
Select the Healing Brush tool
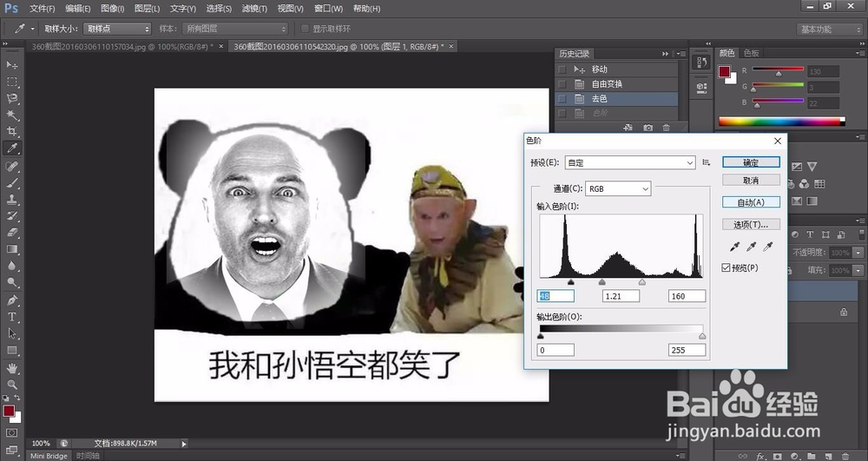tap(11, 166)
